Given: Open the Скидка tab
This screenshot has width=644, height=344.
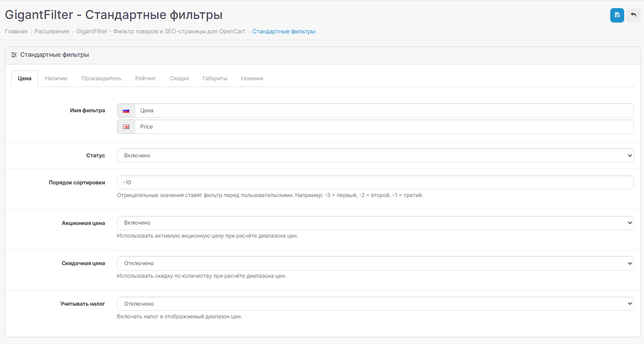Looking at the screenshot, I should (179, 78).
